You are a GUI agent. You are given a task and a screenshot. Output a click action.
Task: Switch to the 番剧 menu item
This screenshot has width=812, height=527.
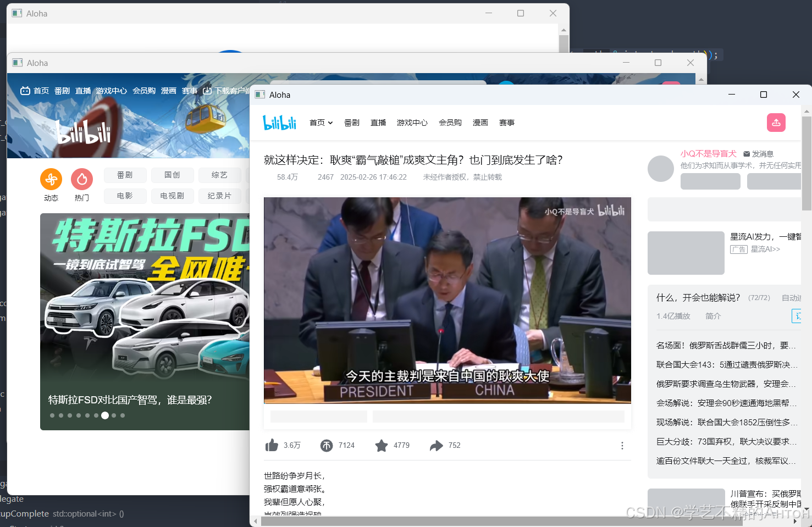351,123
